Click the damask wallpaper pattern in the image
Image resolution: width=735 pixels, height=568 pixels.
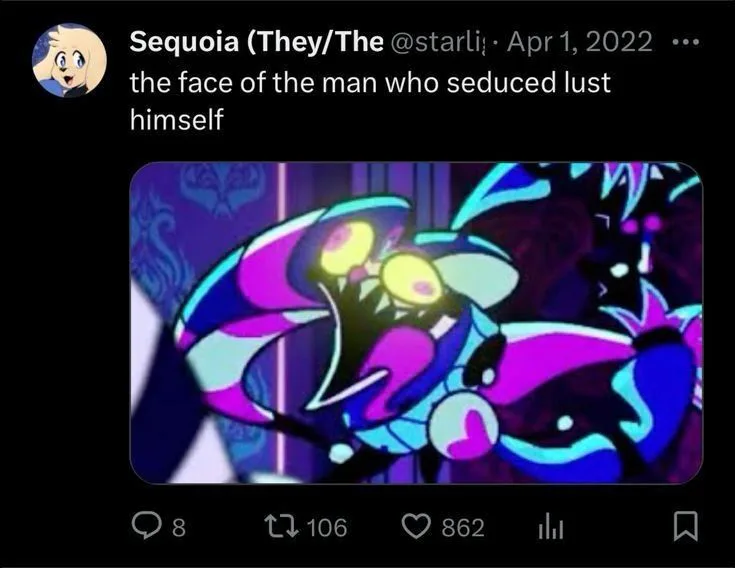pyautogui.click(x=210, y=190)
